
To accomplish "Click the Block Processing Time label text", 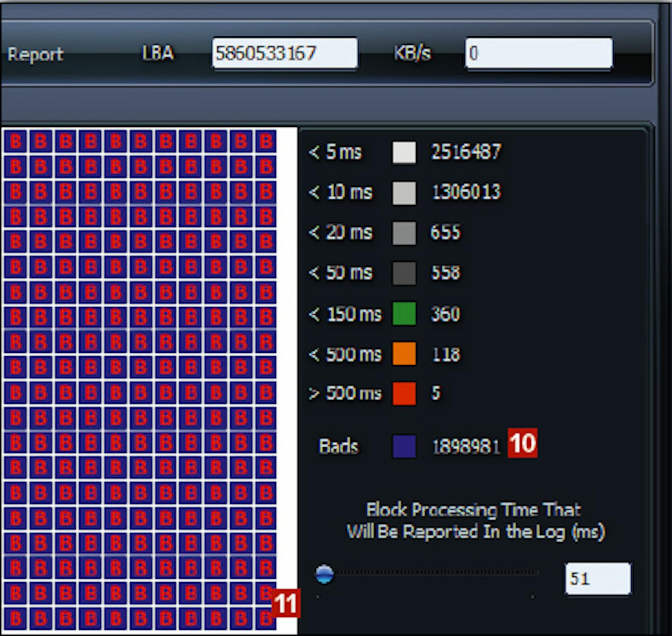I will pyautogui.click(x=475, y=521).
